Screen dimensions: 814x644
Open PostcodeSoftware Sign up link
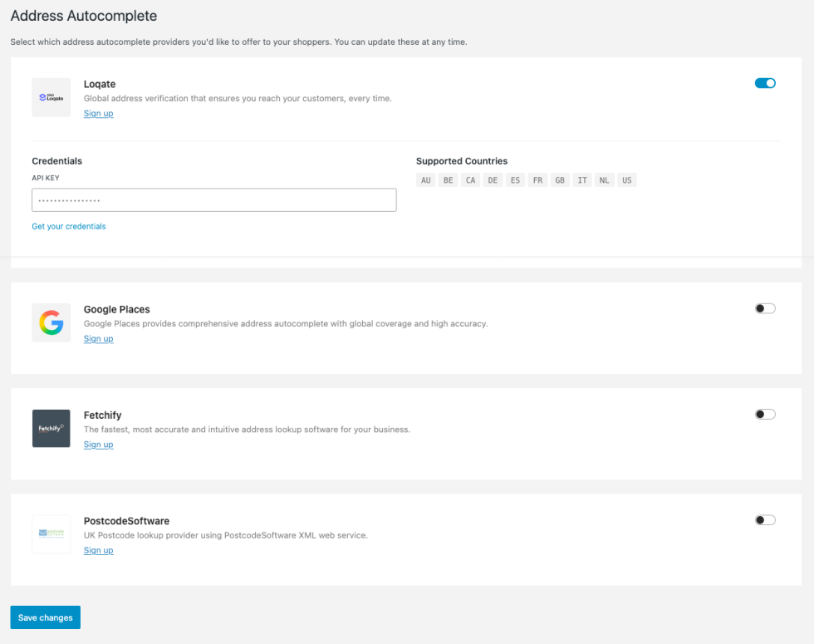(98, 551)
